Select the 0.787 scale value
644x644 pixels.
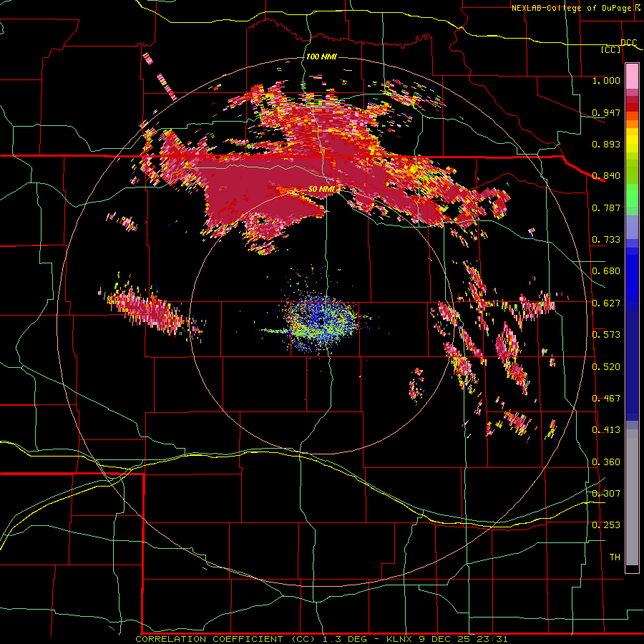pyautogui.click(x=606, y=208)
